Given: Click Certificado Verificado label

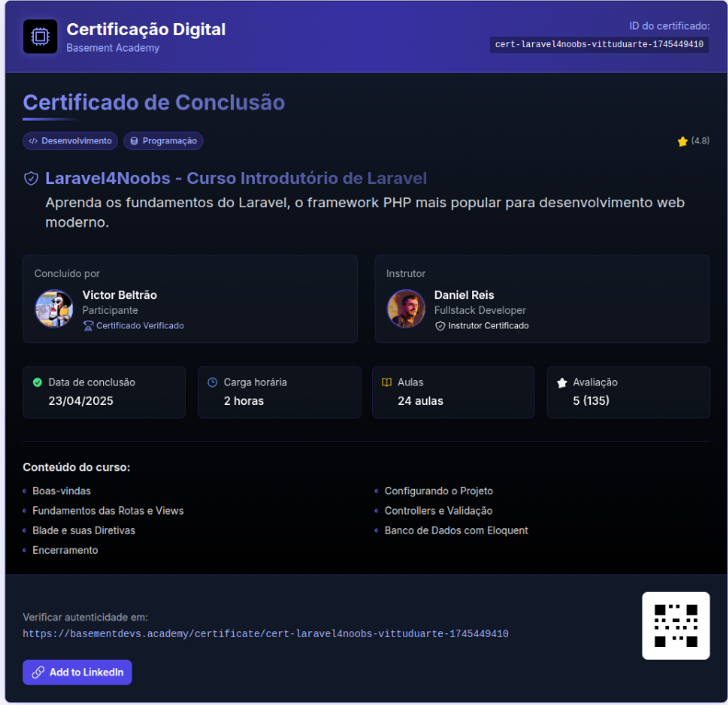Looking at the screenshot, I should tap(140, 326).
